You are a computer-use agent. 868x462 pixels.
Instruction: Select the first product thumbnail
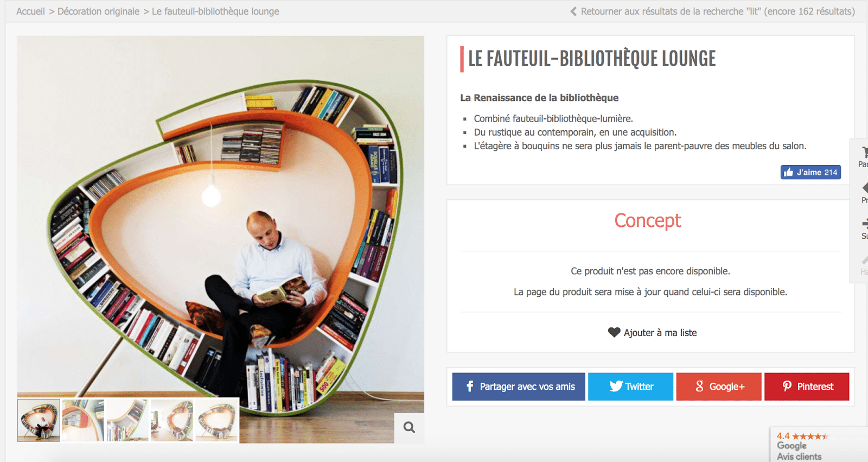point(39,420)
